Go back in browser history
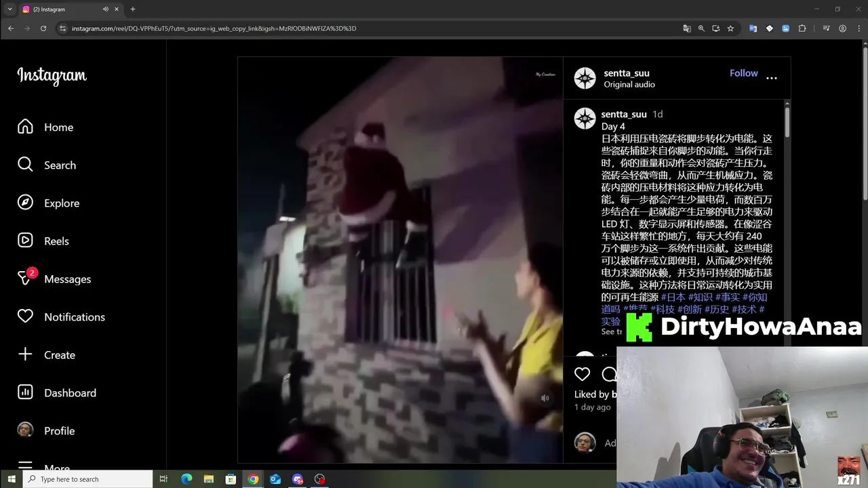868x488 pixels. [11, 28]
